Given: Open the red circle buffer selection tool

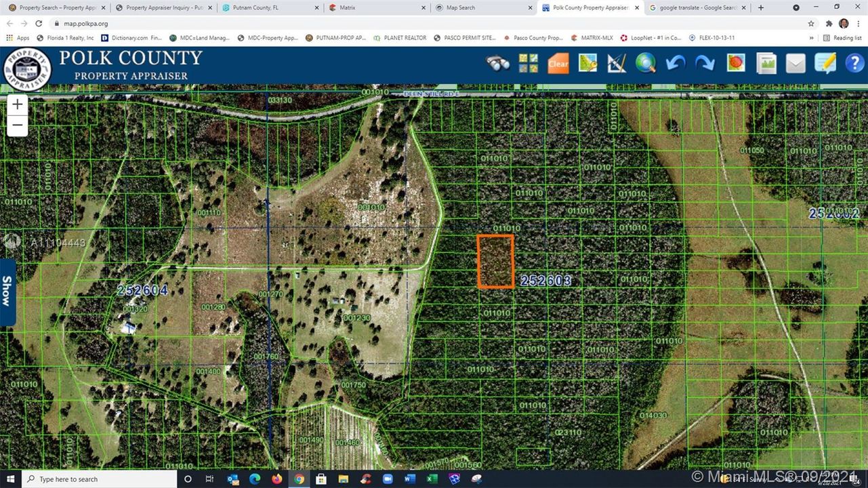Looking at the screenshot, I should pyautogui.click(x=736, y=64).
